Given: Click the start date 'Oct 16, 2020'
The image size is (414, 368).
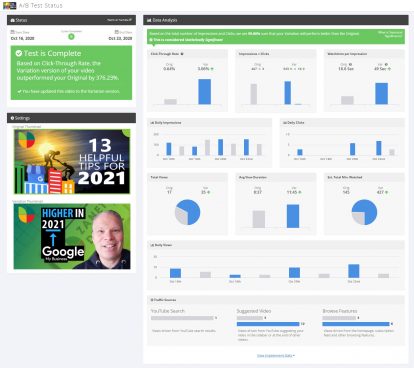Looking at the screenshot, I should 22,38.
